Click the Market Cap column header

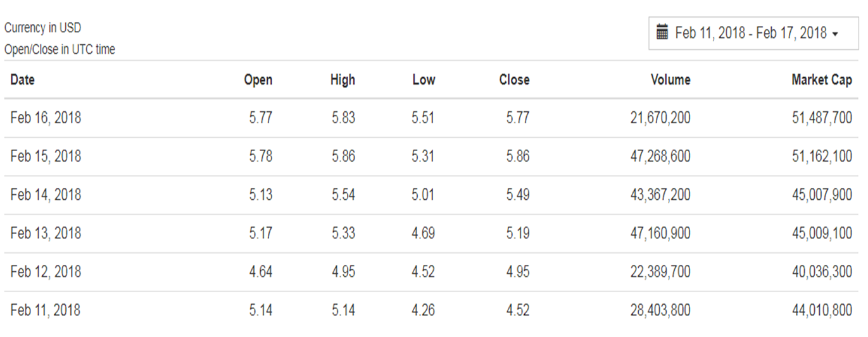click(822, 80)
